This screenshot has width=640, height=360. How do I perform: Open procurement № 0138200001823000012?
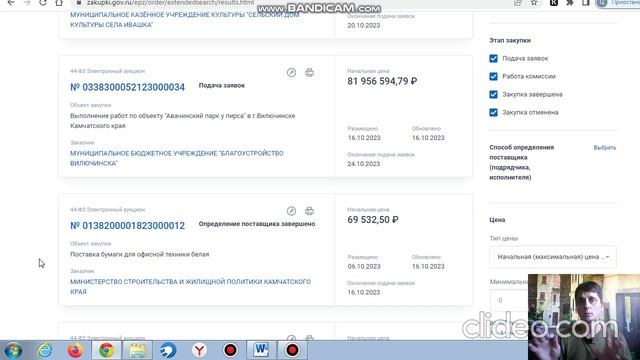pyautogui.click(x=127, y=225)
